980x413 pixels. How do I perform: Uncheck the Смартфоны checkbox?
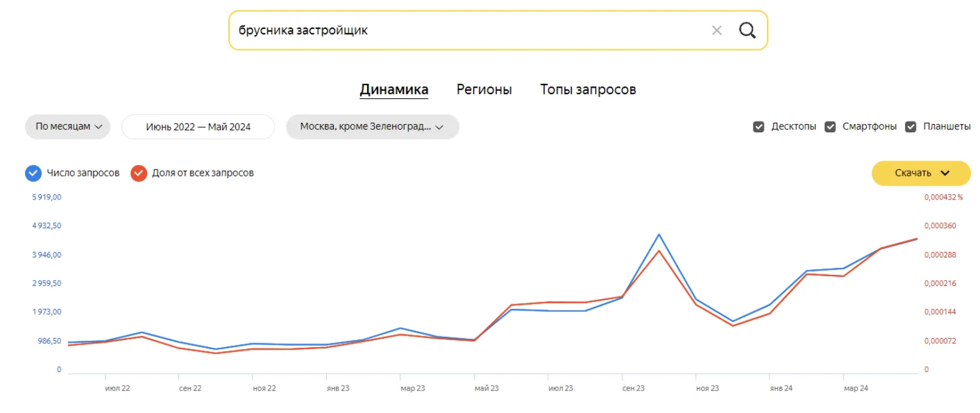point(830,127)
